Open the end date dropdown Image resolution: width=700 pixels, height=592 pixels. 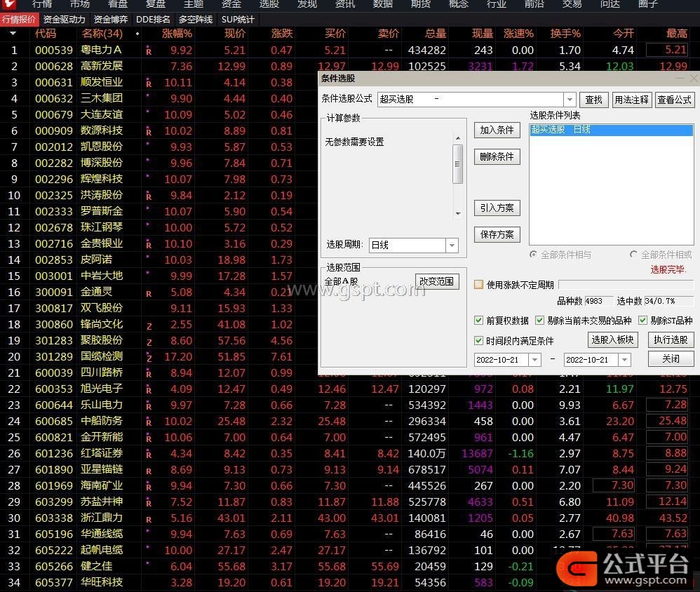[x=624, y=359]
